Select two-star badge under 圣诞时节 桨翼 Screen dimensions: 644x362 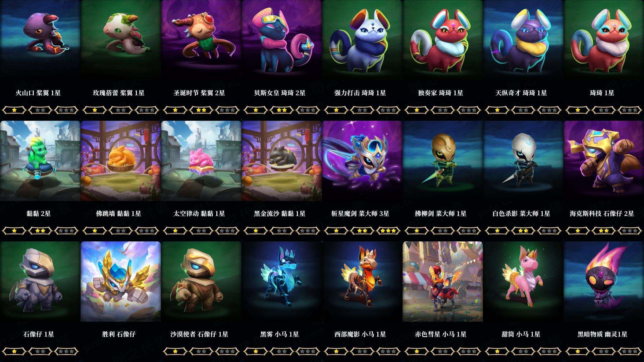pos(201,110)
